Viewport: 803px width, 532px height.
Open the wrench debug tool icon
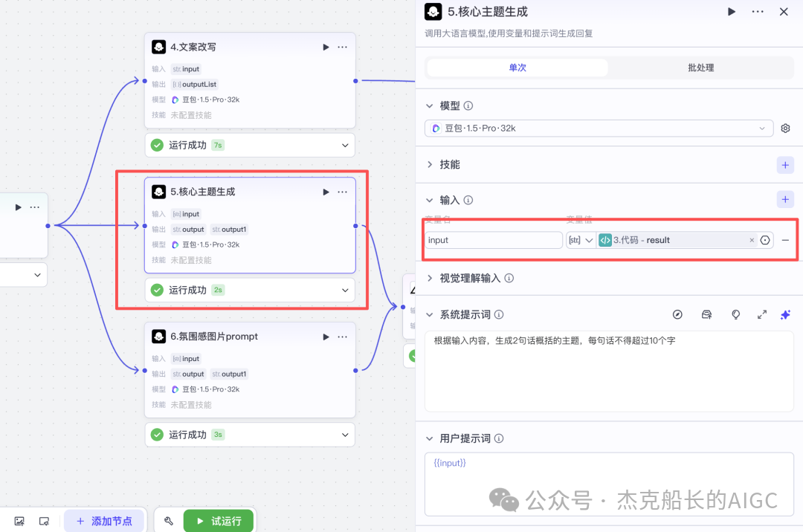point(169,522)
